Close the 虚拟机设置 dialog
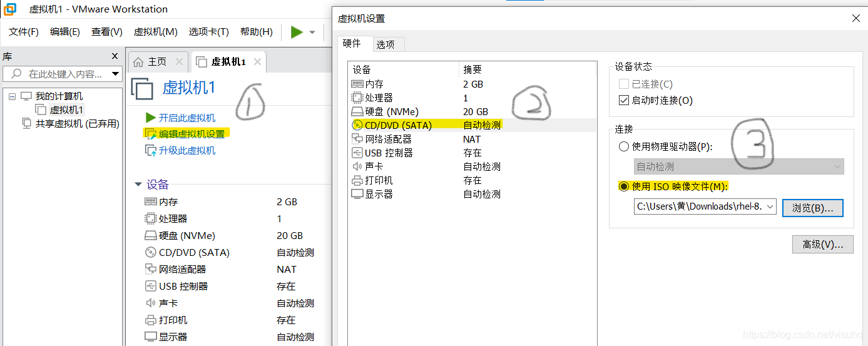Image resolution: width=868 pixels, height=346 pixels. pos(856,19)
